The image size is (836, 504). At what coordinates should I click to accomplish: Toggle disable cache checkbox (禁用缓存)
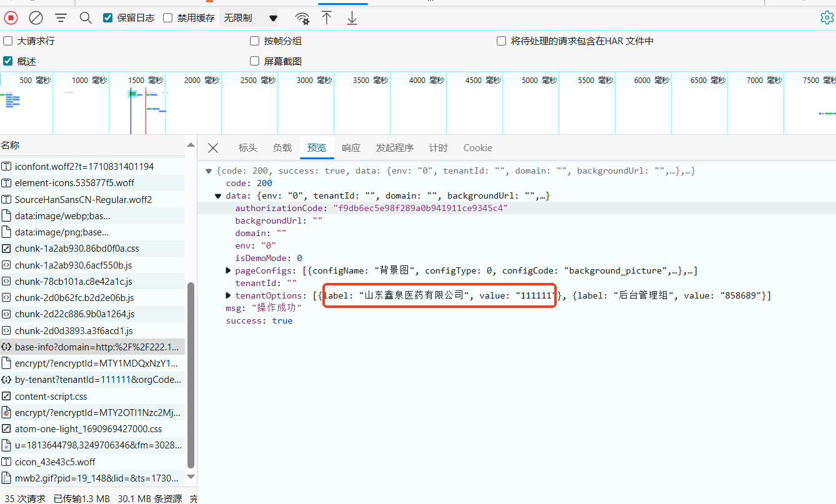[x=167, y=18]
